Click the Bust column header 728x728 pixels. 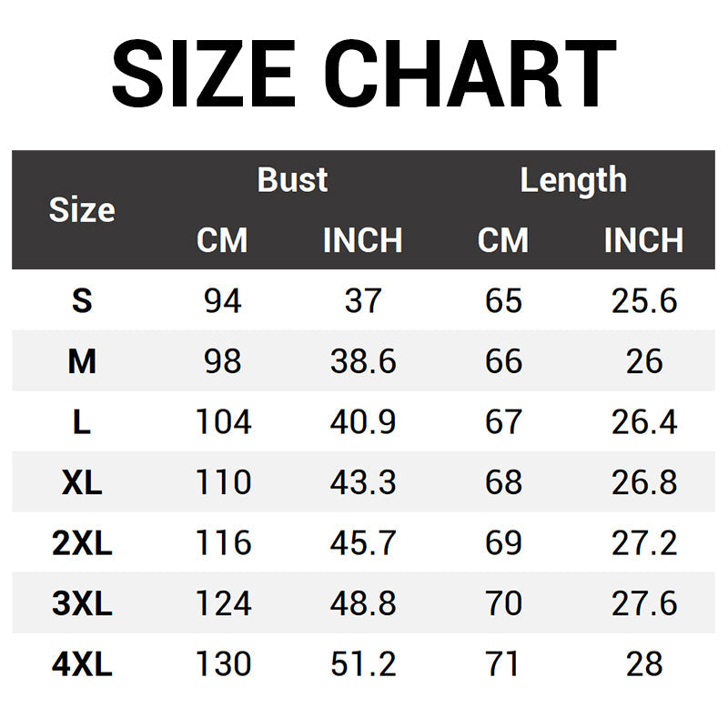pos(292,180)
